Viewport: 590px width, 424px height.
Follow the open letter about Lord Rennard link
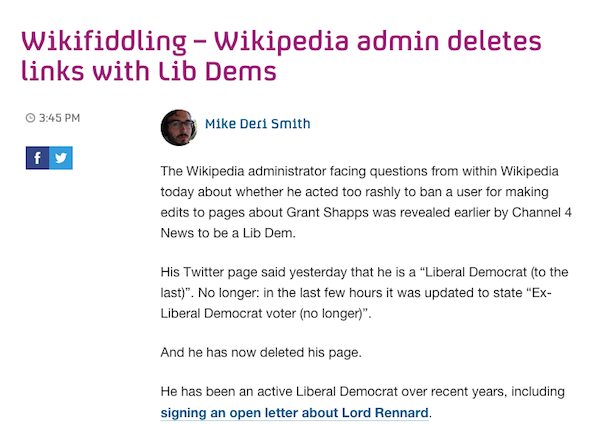coord(294,413)
